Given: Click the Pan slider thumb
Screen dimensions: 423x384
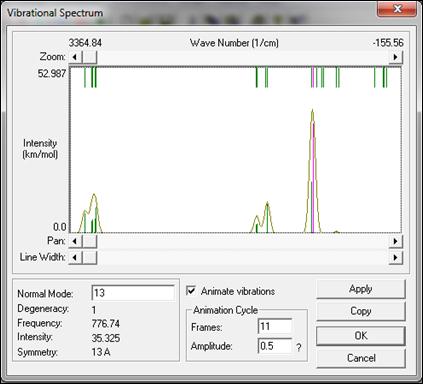Looking at the screenshot, I should pos(89,241).
